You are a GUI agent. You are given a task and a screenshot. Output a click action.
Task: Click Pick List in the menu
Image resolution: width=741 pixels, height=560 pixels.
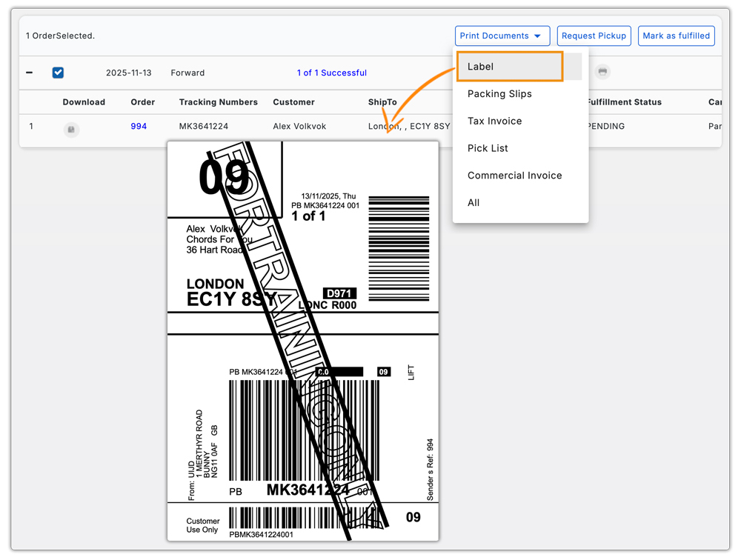488,148
